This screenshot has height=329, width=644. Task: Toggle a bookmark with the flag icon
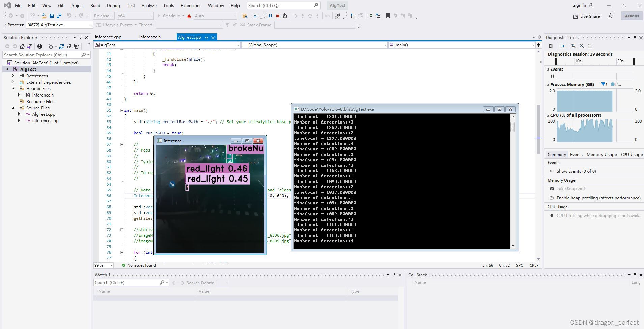[387, 16]
